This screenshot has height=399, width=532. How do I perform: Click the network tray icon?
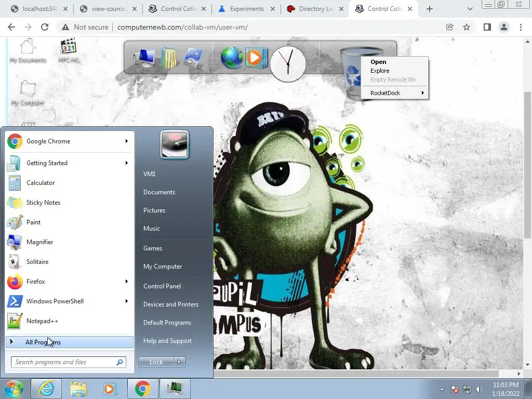tap(467, 389)
